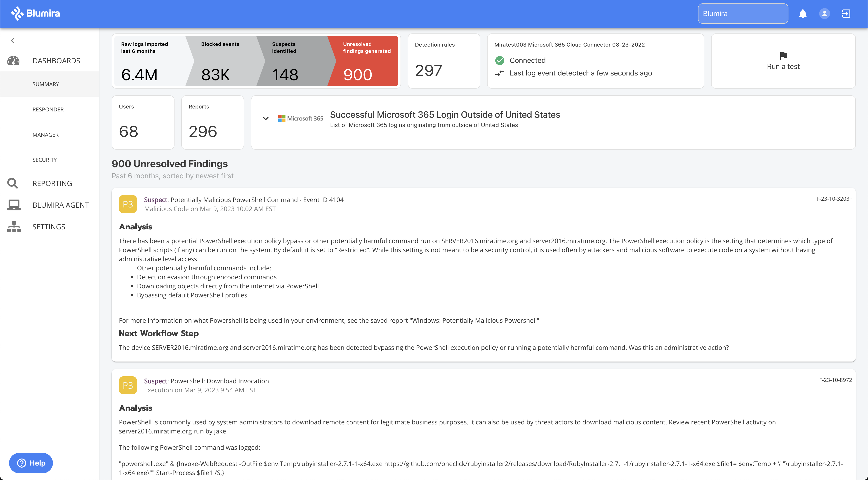The height and width of the screenshot is (480, 868).
Task: Select the Responder dashboard tab
Action: (48, 109)
